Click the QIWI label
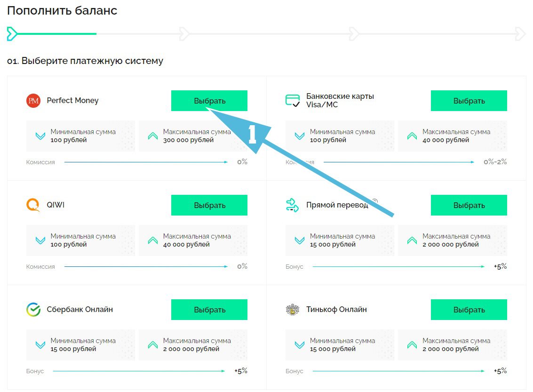This screenshot has width=533, height=392. coord(56,205)
